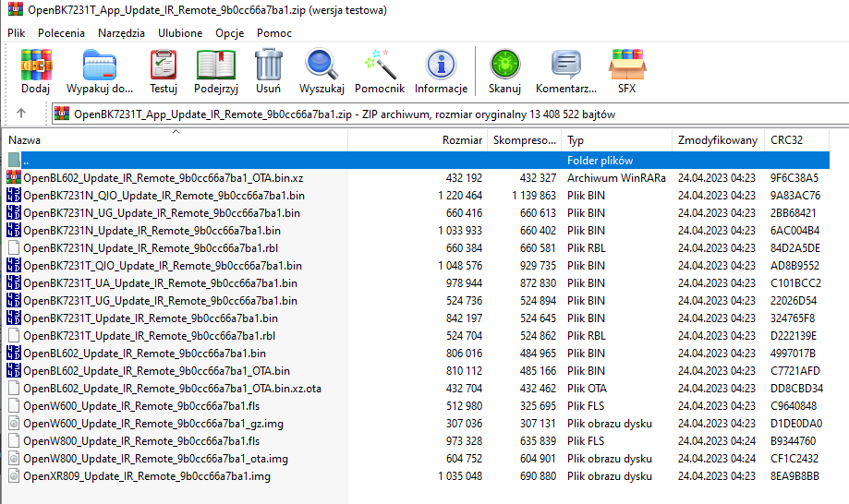
Task: Sort by Nazwa column header
Action: (175, 140)
